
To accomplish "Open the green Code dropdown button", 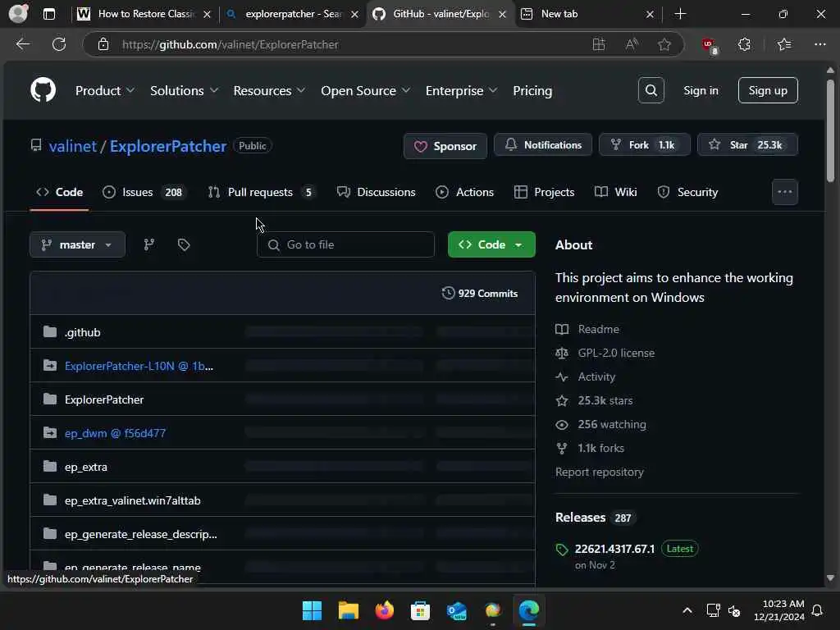I will click(491, 244).
